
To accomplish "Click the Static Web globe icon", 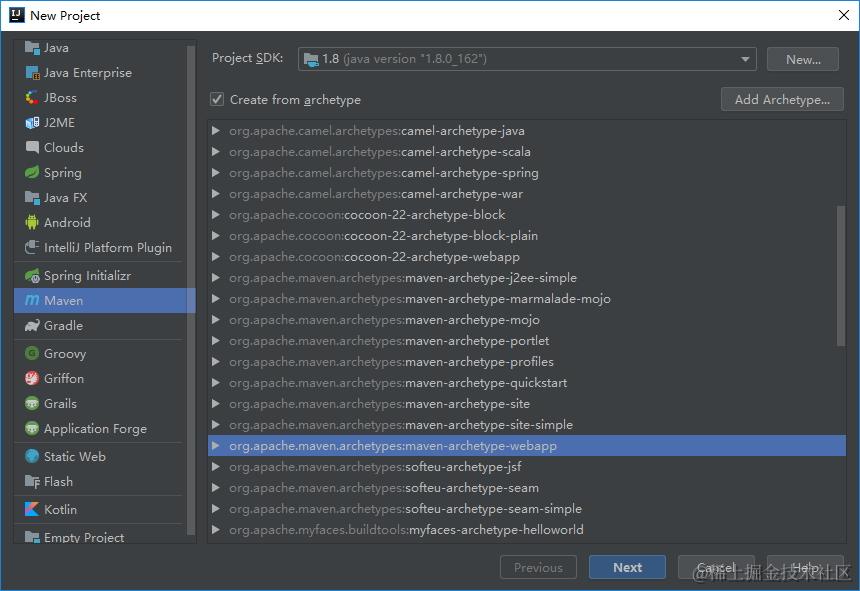I will (x=32, y=456).
